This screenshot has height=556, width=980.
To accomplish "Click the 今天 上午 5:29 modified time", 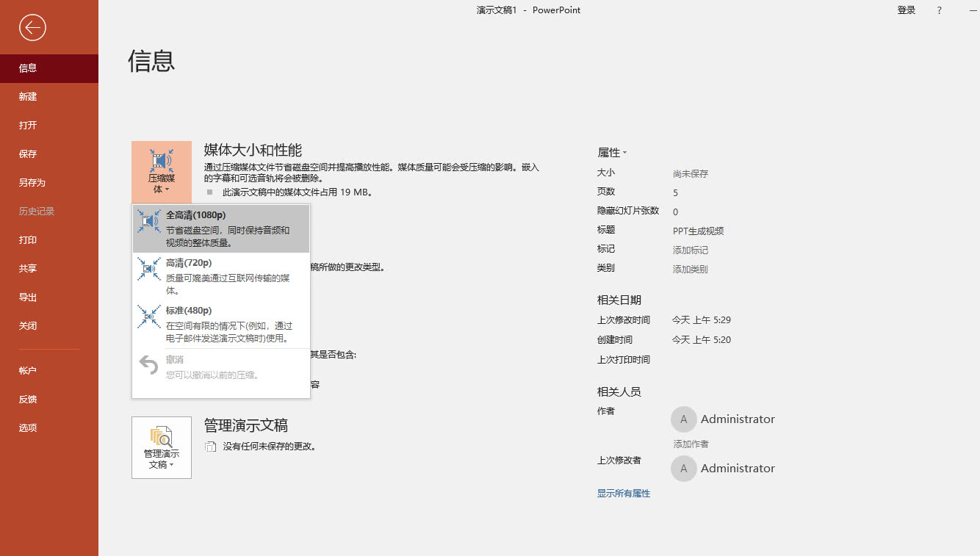I will pyautogui.click(x=702, y=320).
